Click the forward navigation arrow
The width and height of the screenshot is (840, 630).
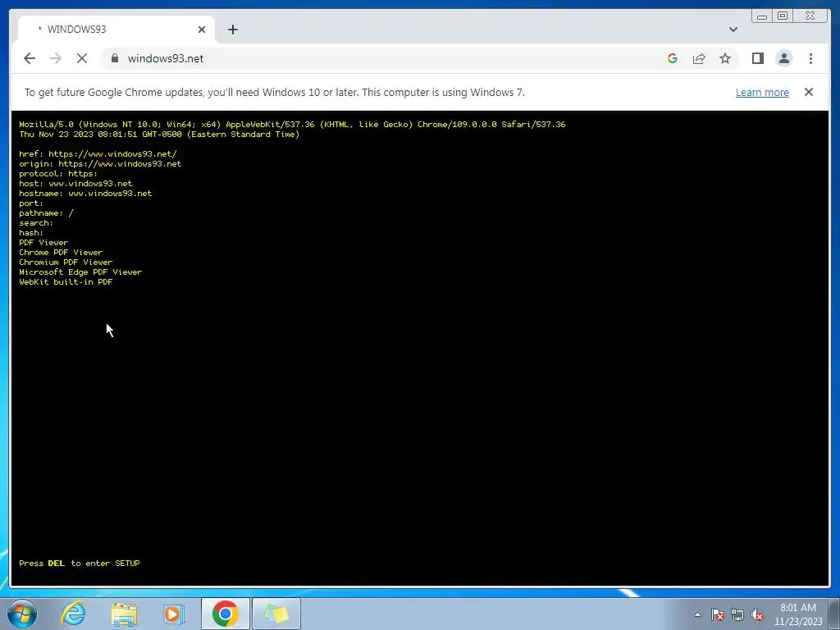click(56, 58)
